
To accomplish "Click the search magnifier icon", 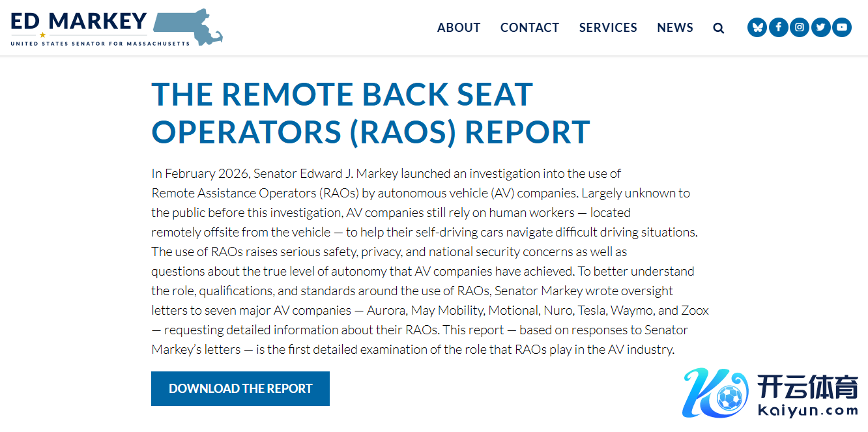I will [x=719, y=28].
